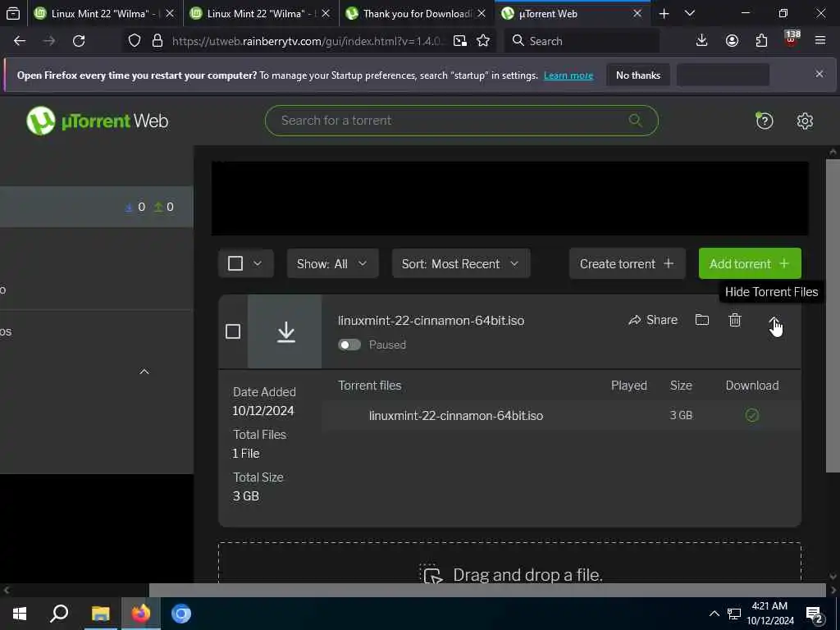Show hidden system tray icons

point(714,614)
